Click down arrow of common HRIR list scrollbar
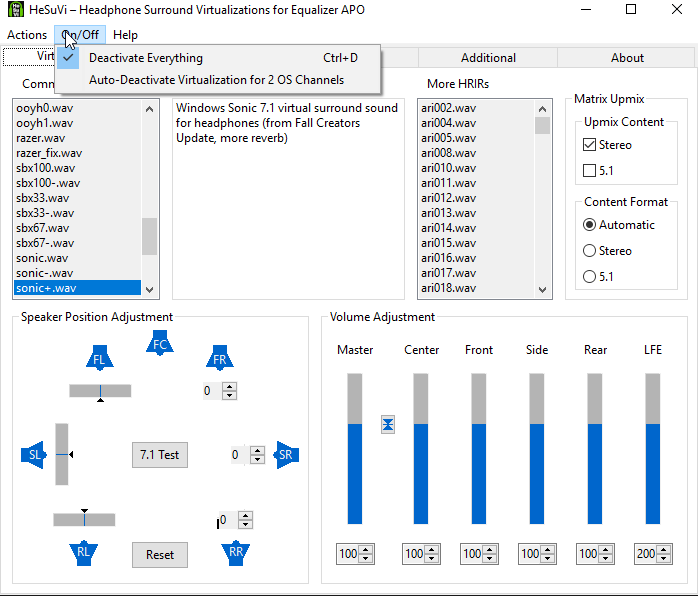 150,290
